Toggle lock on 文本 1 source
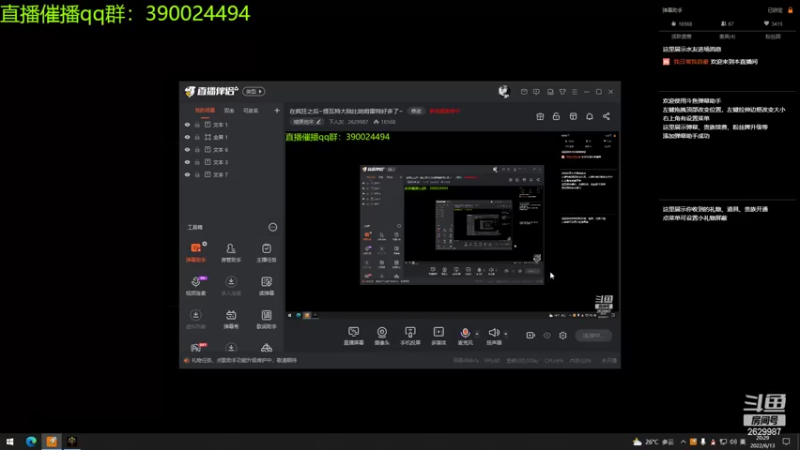 [x=197, y=124]
